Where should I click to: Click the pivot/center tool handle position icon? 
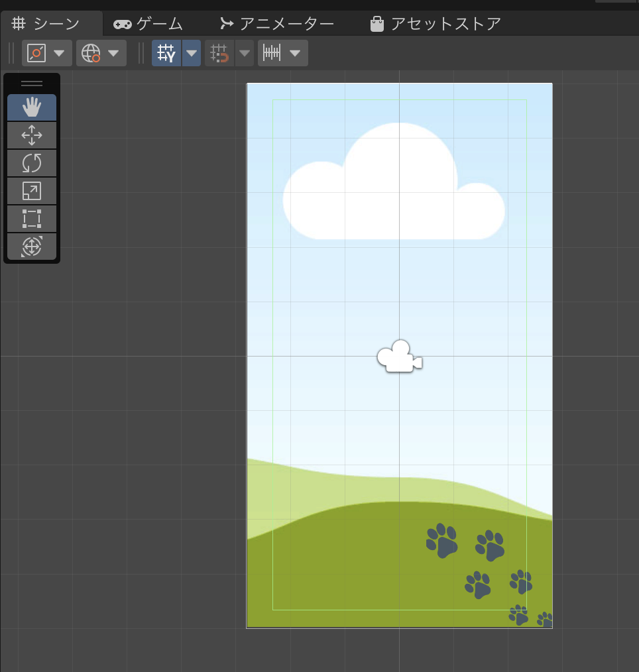37,53
